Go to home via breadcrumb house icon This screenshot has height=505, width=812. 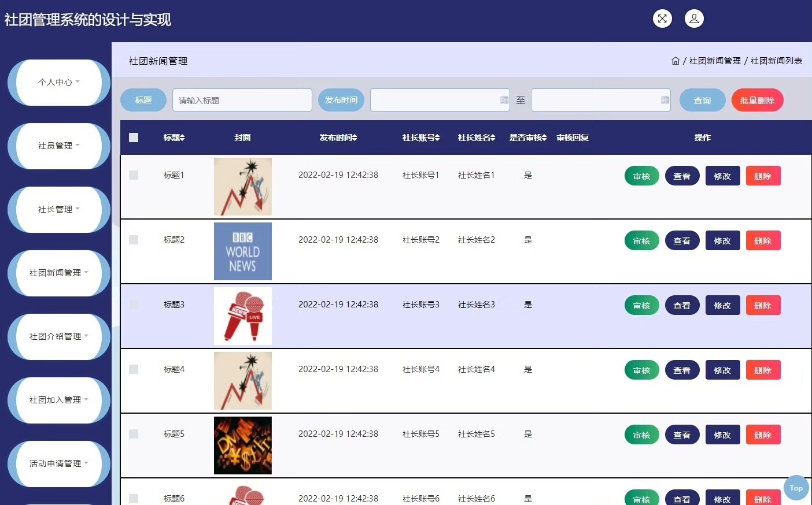pyautogui.click(x=676, y=61)
